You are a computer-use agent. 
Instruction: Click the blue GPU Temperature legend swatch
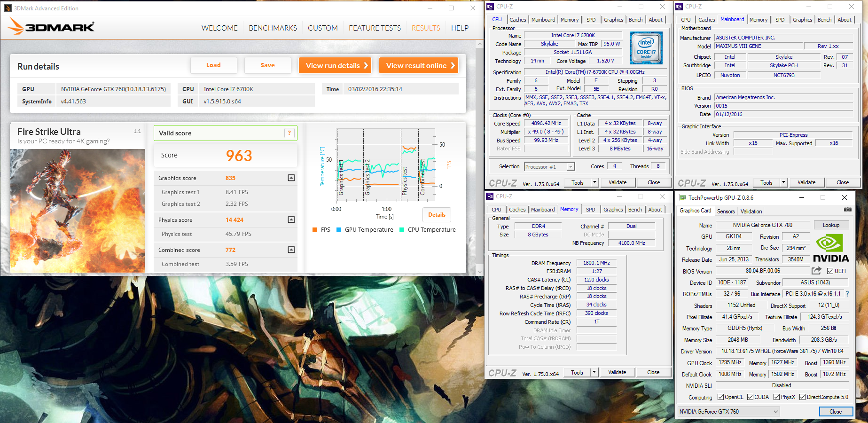coord(339,230)
